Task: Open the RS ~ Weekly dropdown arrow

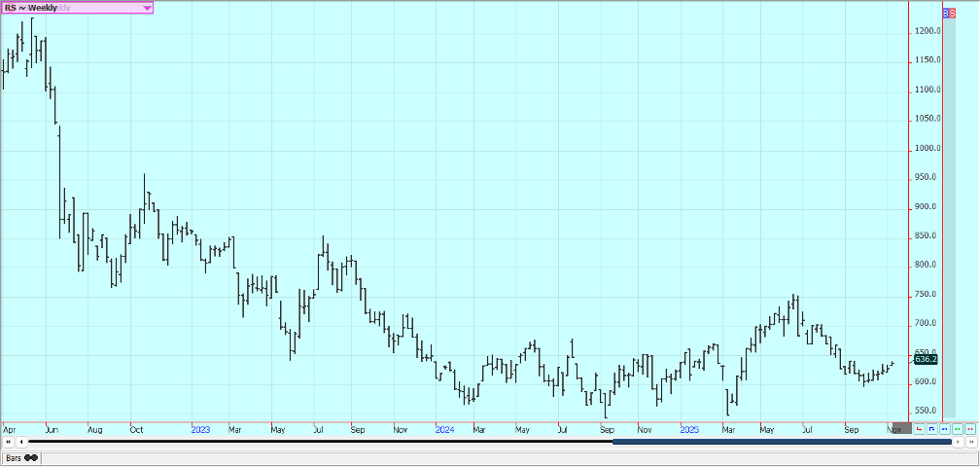Action: (147, 8)
